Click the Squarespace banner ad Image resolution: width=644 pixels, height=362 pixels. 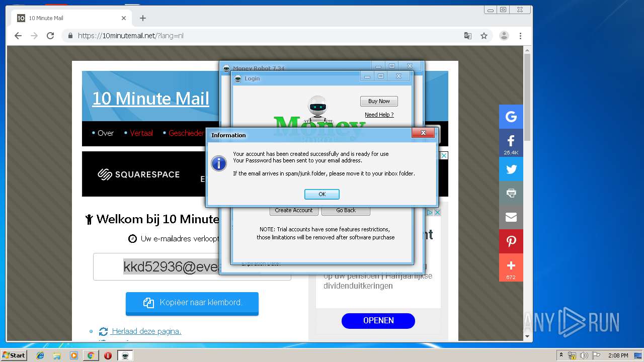coord(144,174)
